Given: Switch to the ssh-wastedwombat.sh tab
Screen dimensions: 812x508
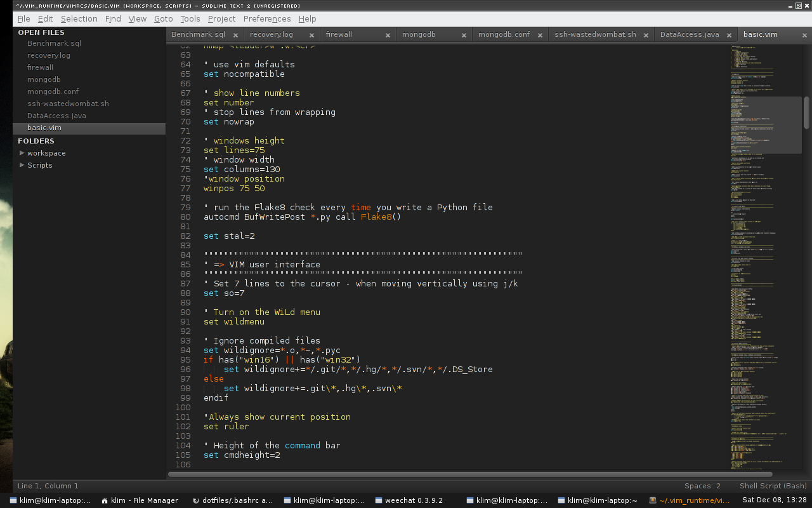Looking at the screenshot, I should (x=595, y=34).
